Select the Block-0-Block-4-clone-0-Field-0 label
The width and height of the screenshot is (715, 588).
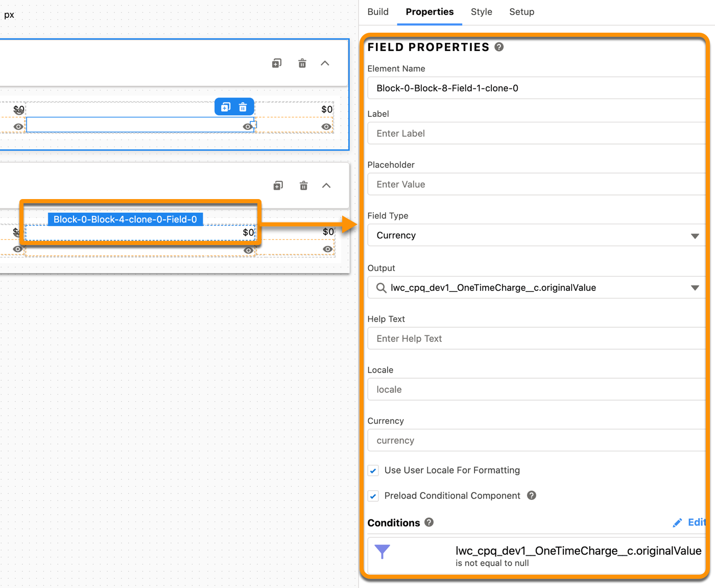(x=125, y=219)
